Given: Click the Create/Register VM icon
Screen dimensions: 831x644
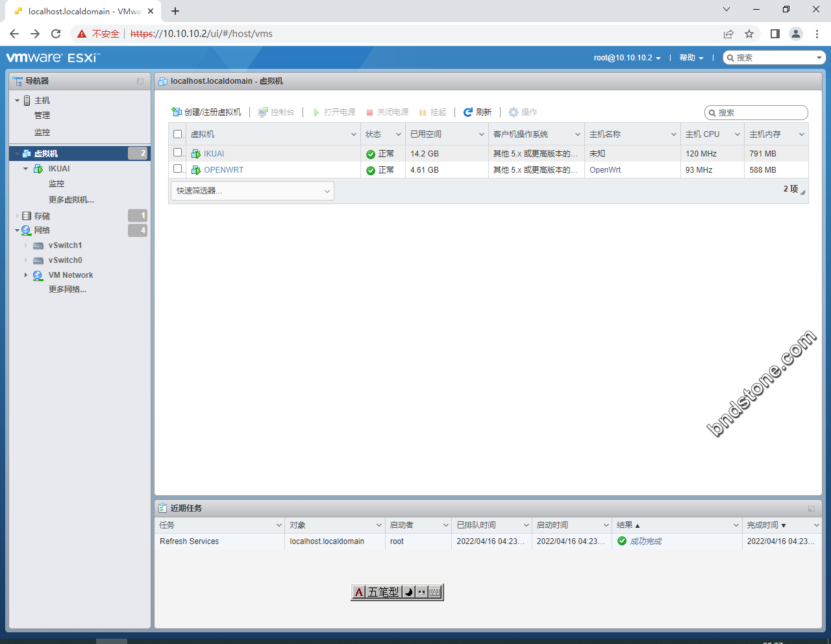Looking at the screenshot, I should coord(176,112).
